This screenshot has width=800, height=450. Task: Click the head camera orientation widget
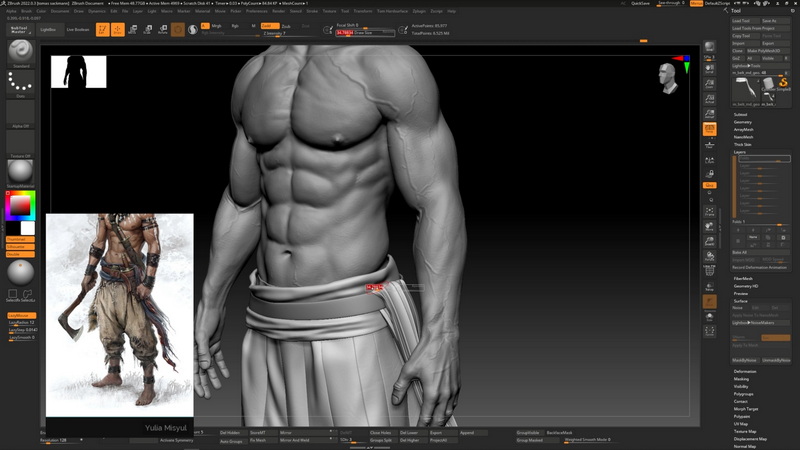point(667,79)
